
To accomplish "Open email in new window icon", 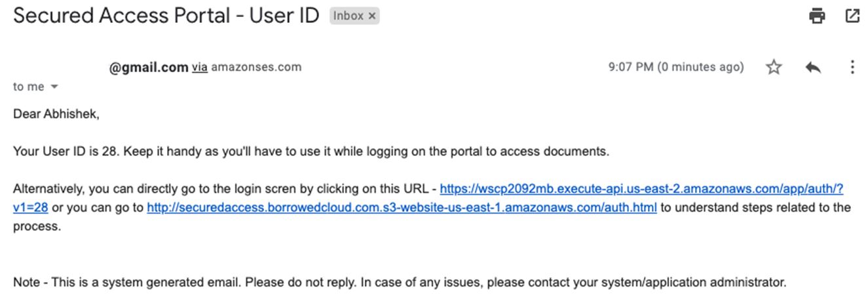I will tap(852, 16).
